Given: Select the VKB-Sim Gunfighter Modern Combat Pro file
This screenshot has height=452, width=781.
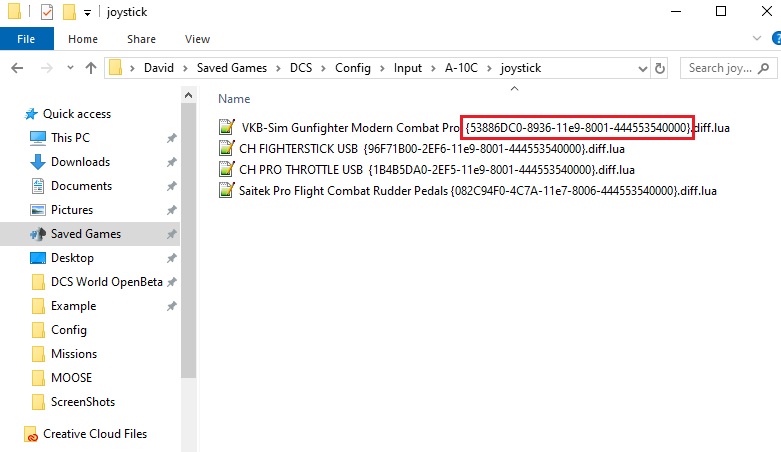Looking at the screenshot, I should click(474, 128).
